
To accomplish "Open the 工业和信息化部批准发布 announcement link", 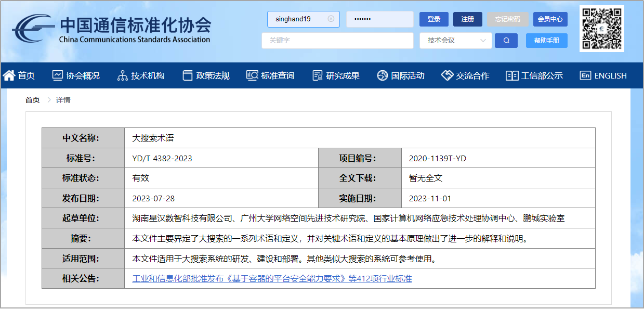I will click(272, 278).
